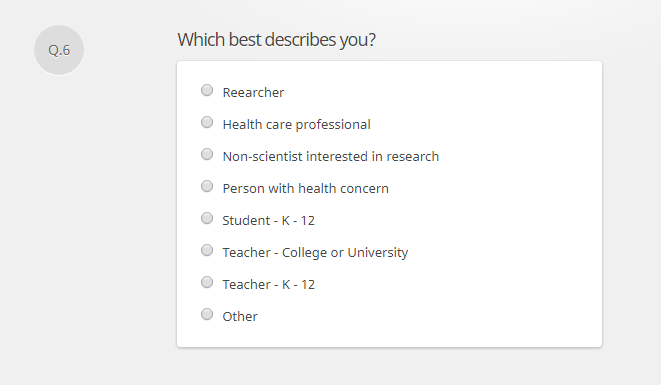
Task: Click the Teacher - K - 12 label text
Action: [x=269, y=285]
